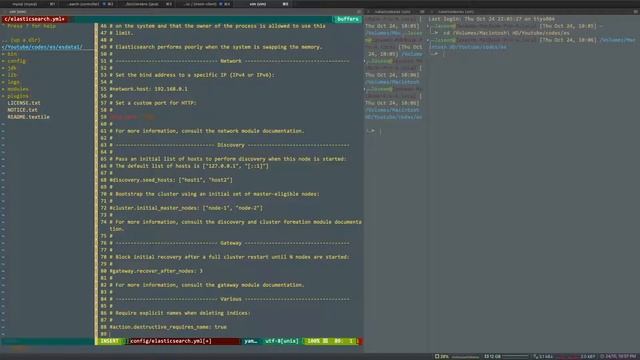Open the modules directory entry
Viewport: 640px width, 360px height.
(x=18, y=89)
